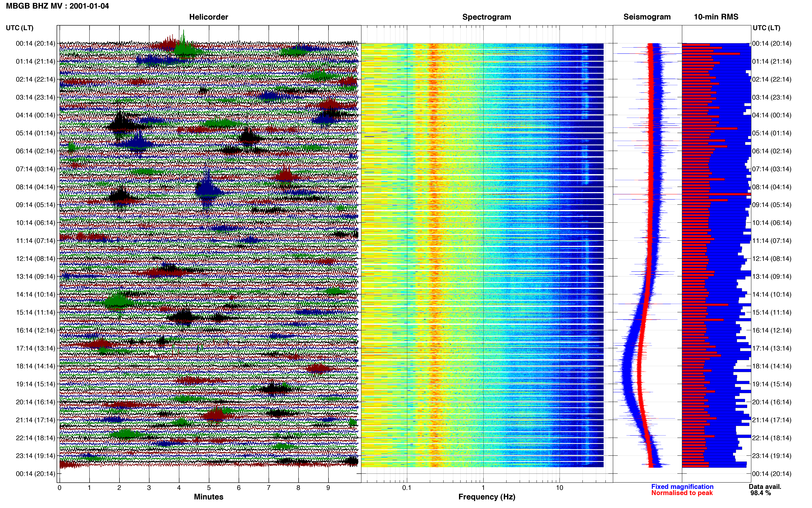
Task: Select left time label '22:14 (18:14)'
Action: (36, 438)
